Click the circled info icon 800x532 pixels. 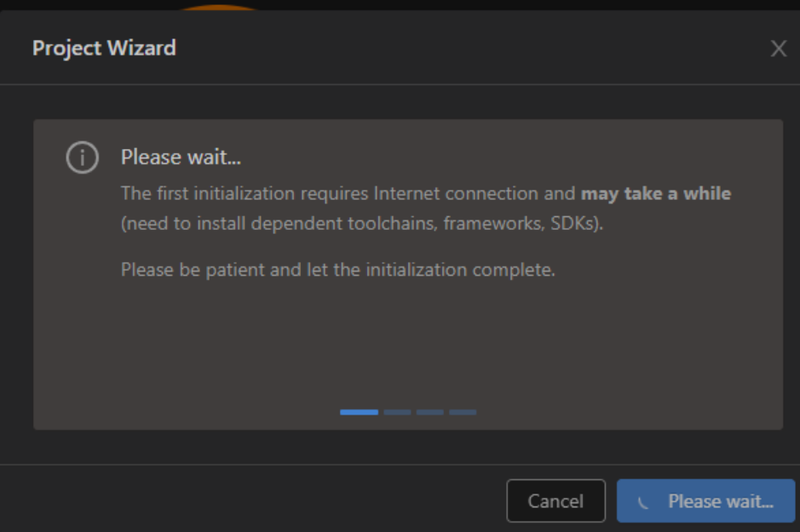82,157
